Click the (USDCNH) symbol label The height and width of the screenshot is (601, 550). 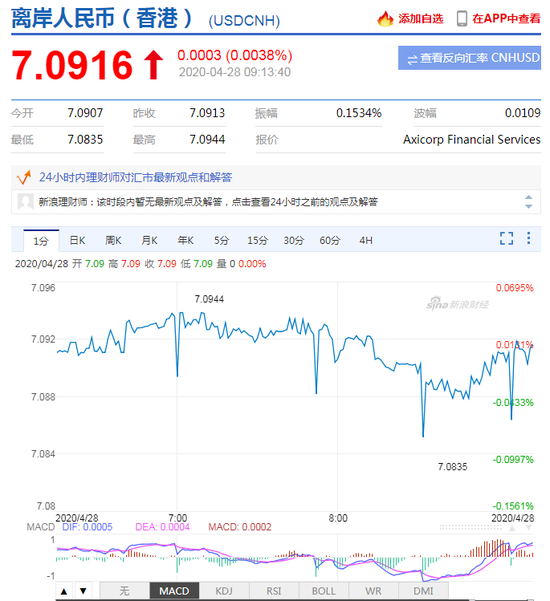click(x=244, y=21)
